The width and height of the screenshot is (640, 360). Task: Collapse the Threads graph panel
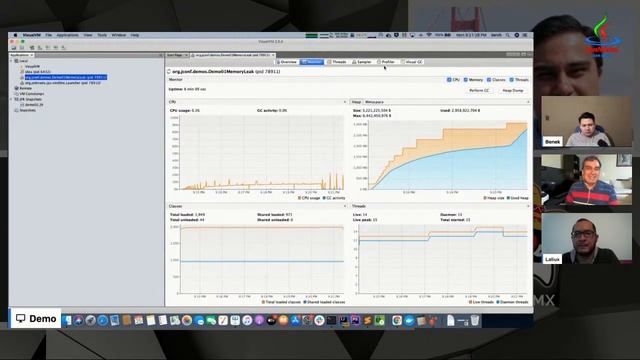pyautogui.click(x=528, y=206)
